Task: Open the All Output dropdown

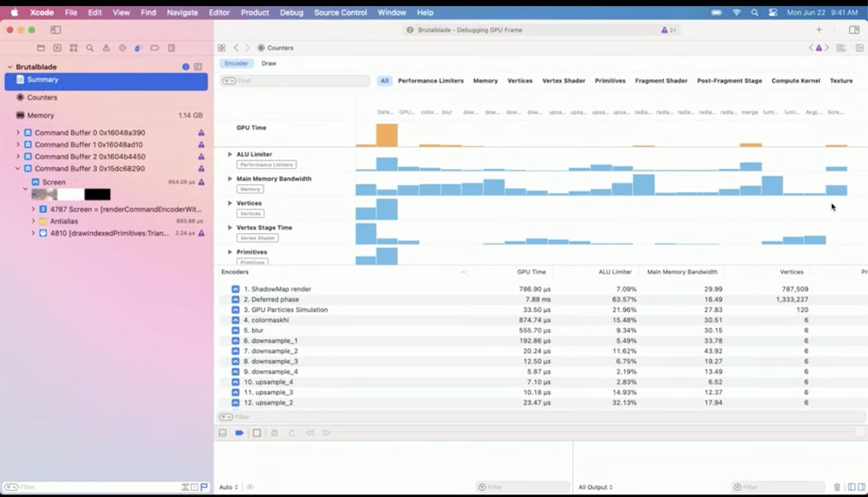Action: (x=595, y=487)
